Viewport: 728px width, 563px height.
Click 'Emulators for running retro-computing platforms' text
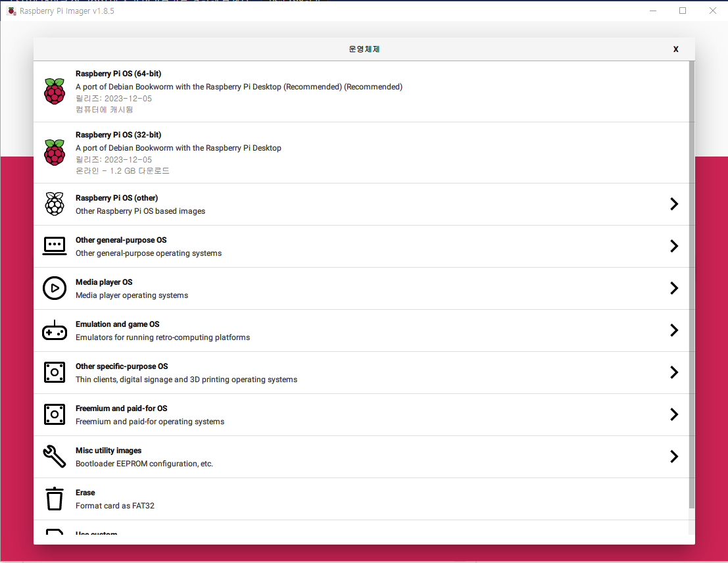(x=162, y=337)
